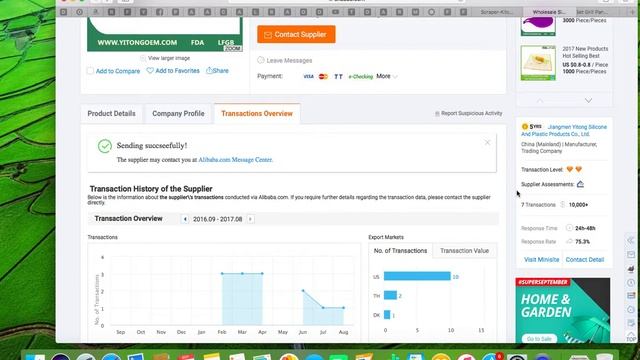Tick the Add to Compare checkbox

point(90,71)
